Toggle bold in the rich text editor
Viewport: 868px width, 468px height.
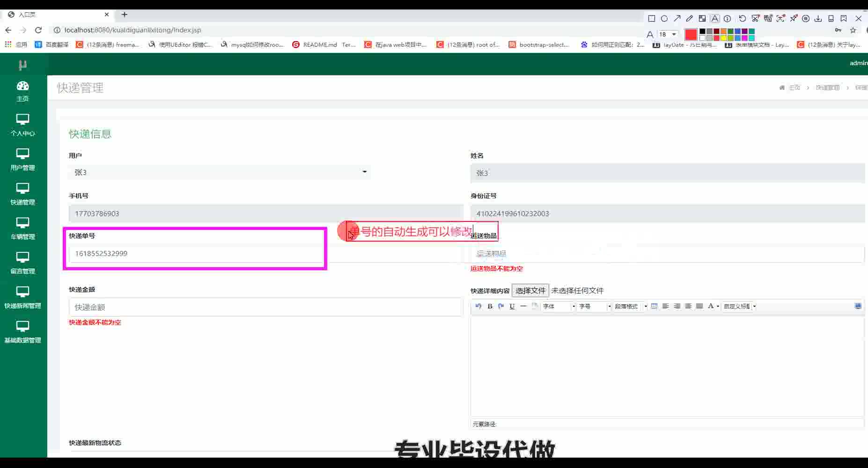pyautogui.click(x=490, y=307)
